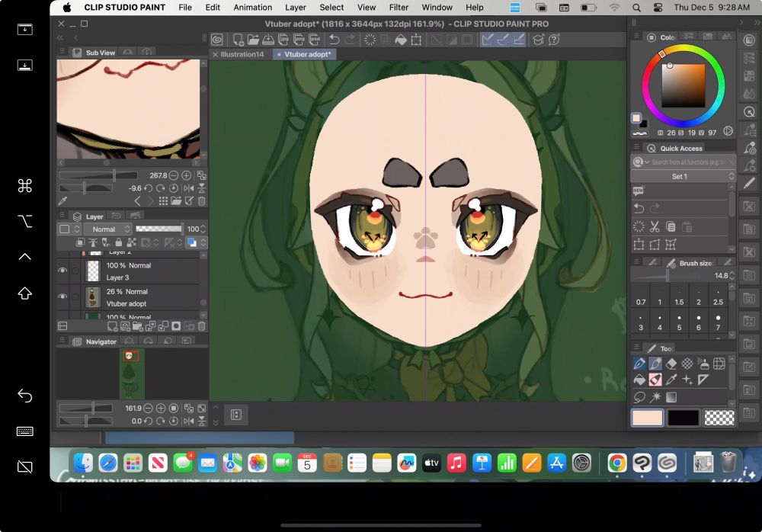Delete layer using Layer panel trash icon
The width and height of the screenshot is (762, 532).
(202, 326)
